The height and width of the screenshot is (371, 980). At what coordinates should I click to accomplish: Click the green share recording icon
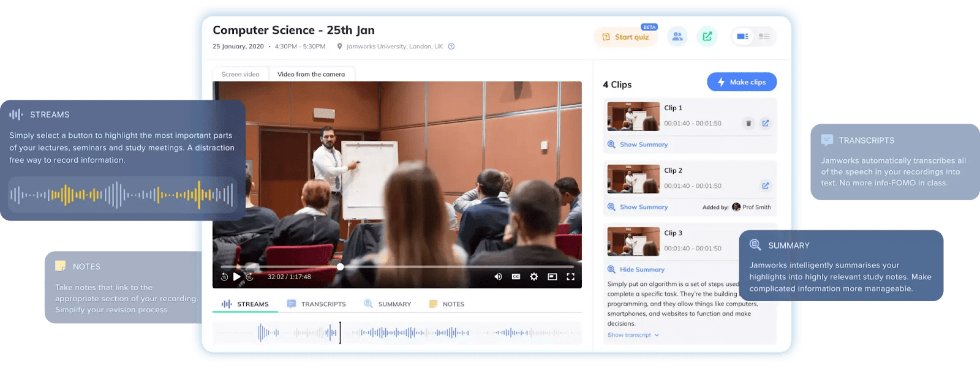tap(707, 37)
